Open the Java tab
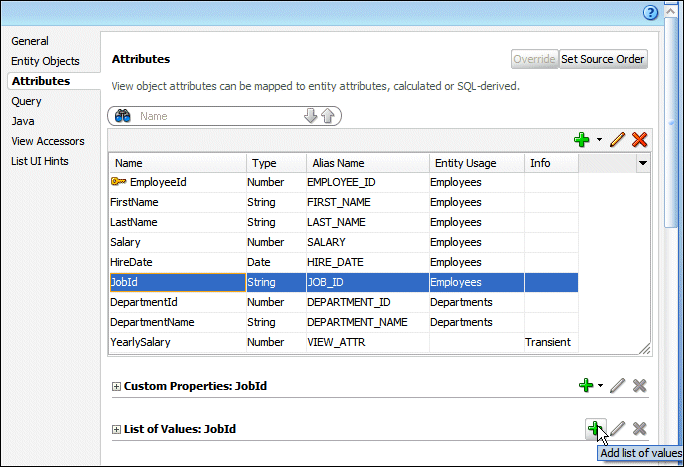The image size is (684, 467). coord(23,121)
